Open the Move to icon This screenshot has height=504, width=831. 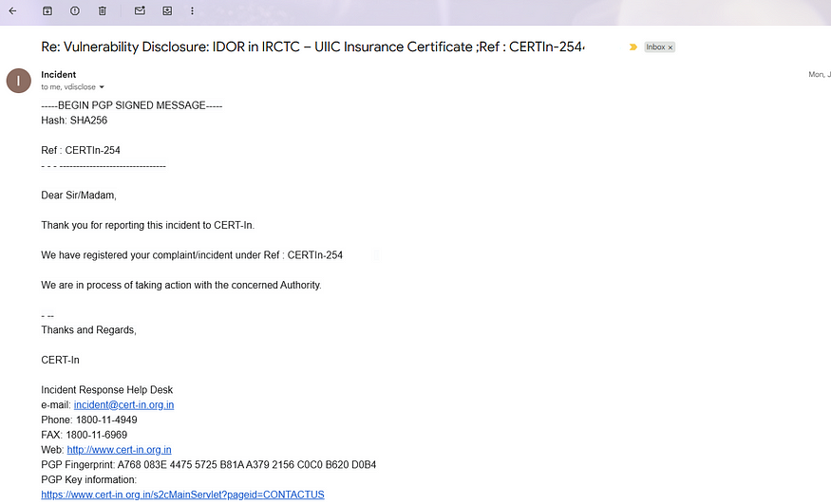167,10
